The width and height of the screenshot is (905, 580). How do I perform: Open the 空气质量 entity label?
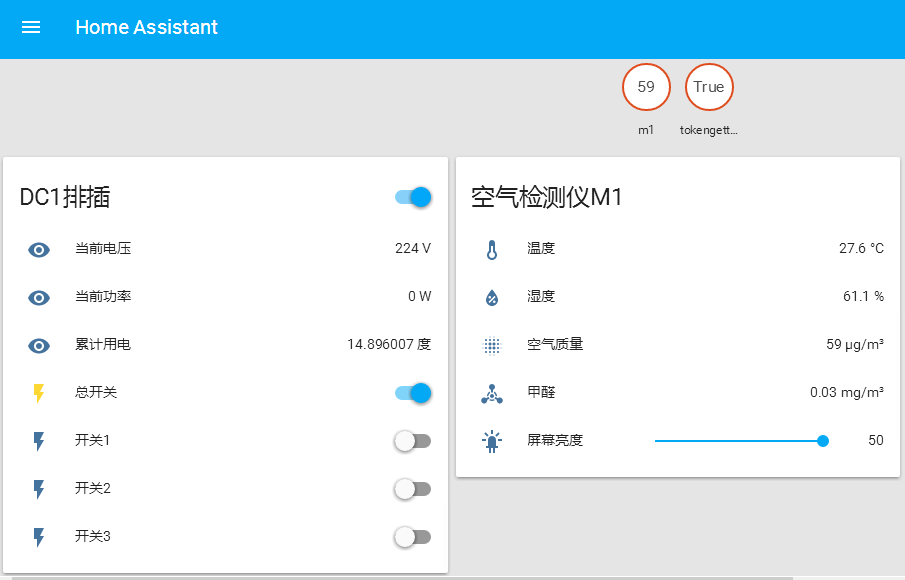pos(555,345)
